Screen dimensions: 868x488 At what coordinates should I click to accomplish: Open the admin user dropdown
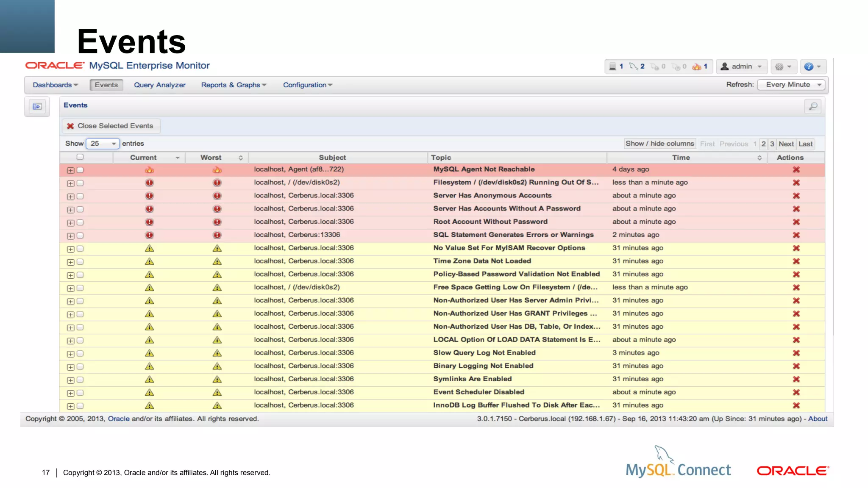tap(742, 67)
